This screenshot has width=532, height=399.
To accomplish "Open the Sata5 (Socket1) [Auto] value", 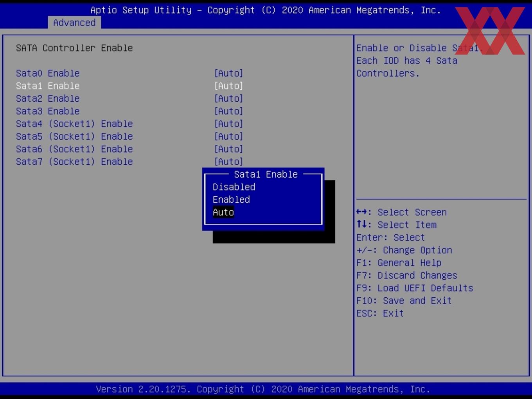I will coord(229,136).
